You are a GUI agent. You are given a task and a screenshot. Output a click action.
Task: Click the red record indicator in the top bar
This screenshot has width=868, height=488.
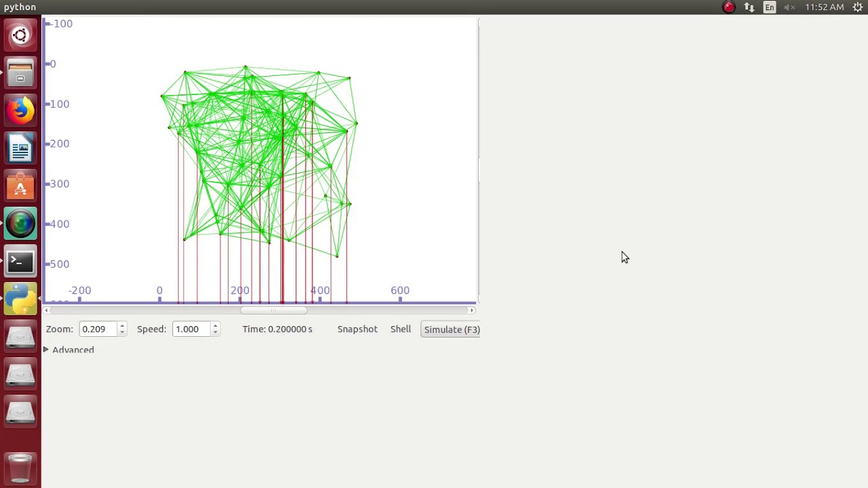[x=729, y=7]
